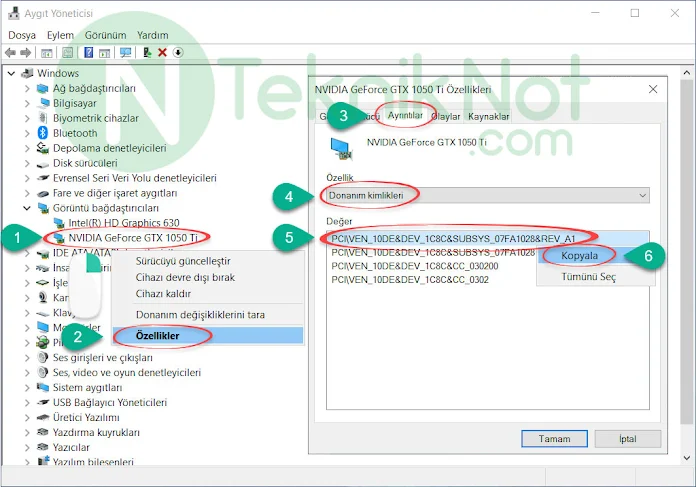
Task: Click the Tamam button
Action: coord(554,439)
